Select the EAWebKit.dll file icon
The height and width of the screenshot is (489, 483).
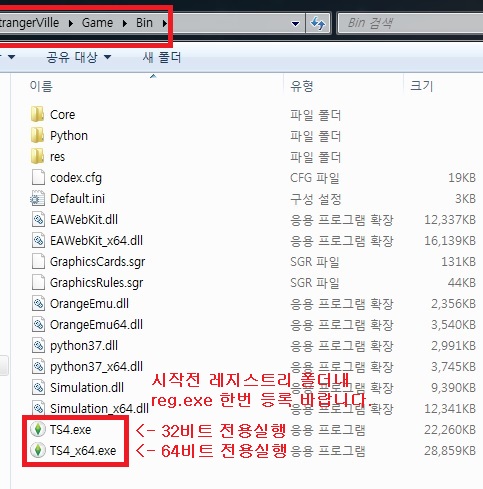(38, 220)
